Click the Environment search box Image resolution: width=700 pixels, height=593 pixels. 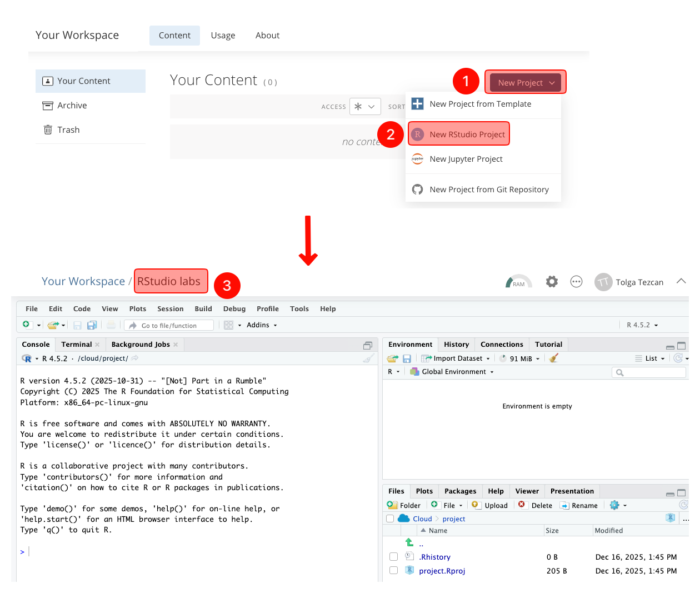click(649, 372)
